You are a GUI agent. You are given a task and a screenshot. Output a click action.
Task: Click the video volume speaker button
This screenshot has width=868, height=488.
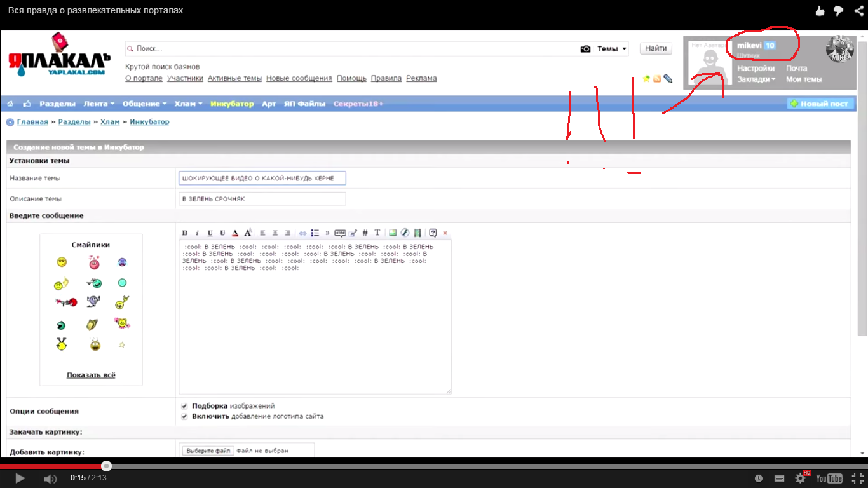pos(50,478)
